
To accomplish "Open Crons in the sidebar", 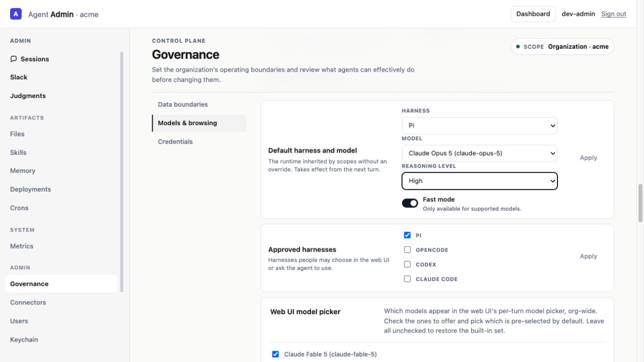I will pyautogui.click(x=61, y=208).
